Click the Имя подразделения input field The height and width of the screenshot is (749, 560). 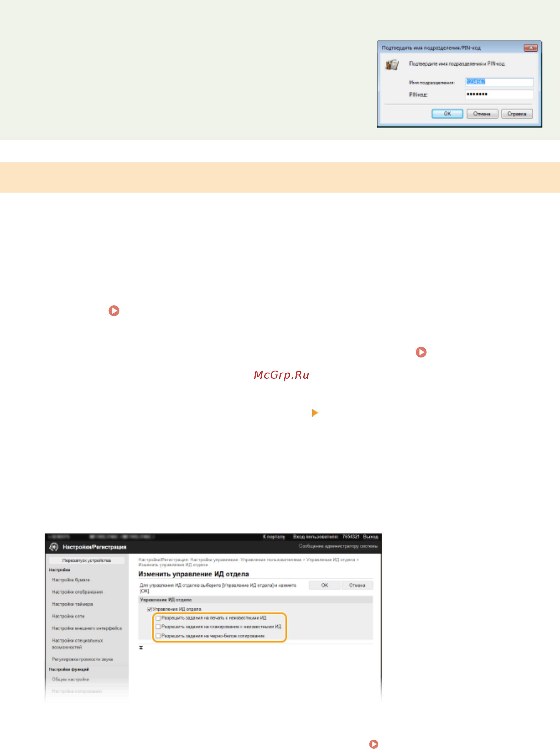(499, 82)
